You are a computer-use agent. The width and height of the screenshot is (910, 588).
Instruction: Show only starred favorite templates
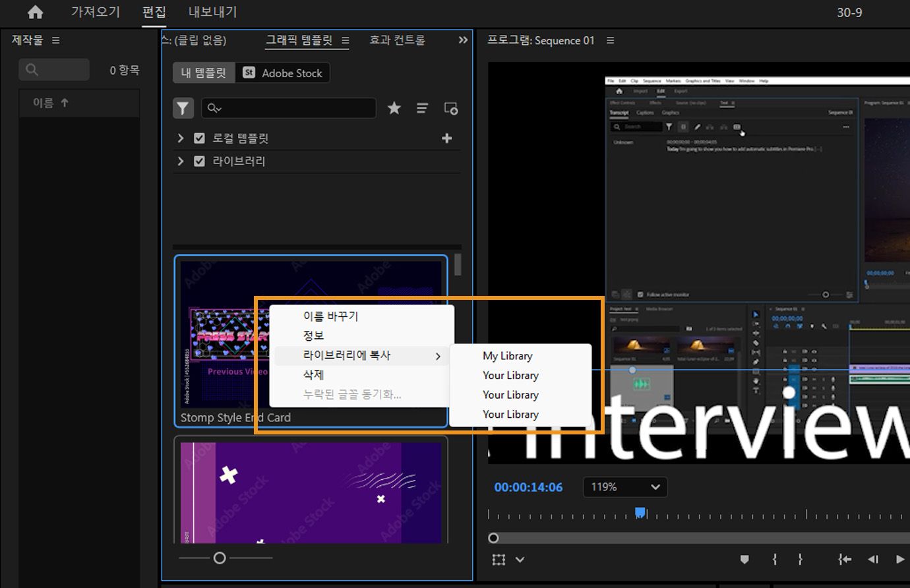point(394,108)
